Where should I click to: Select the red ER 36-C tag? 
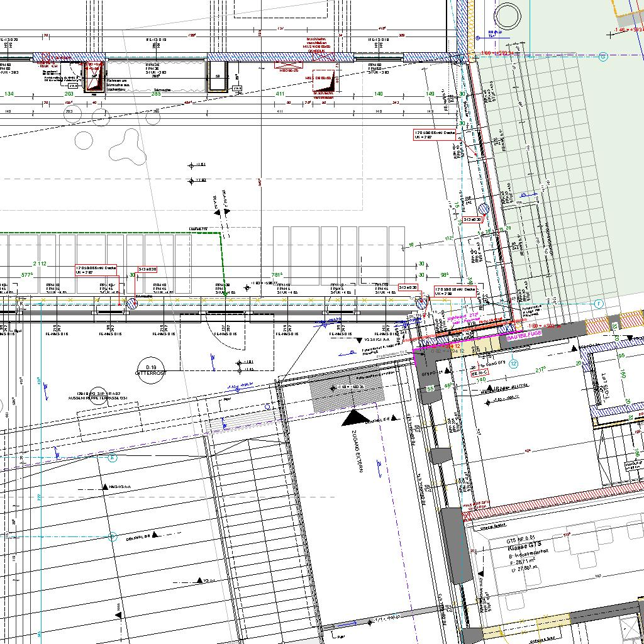[479, 373]
